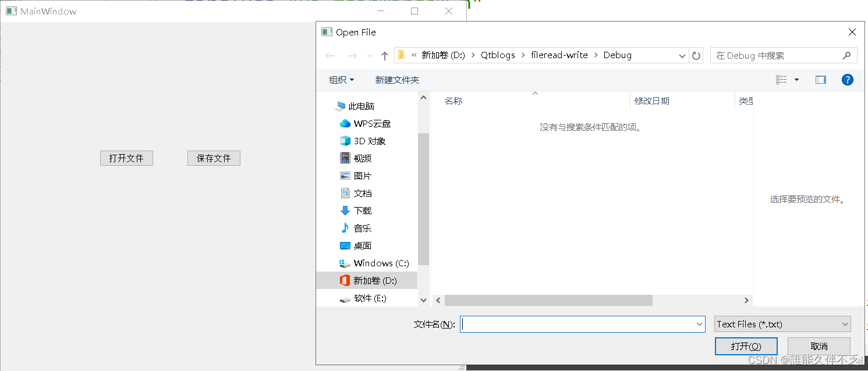868x371 pixels.
Task: Toggle the preview pane icon
Action: pyautogui.click(x=821, y=80)
